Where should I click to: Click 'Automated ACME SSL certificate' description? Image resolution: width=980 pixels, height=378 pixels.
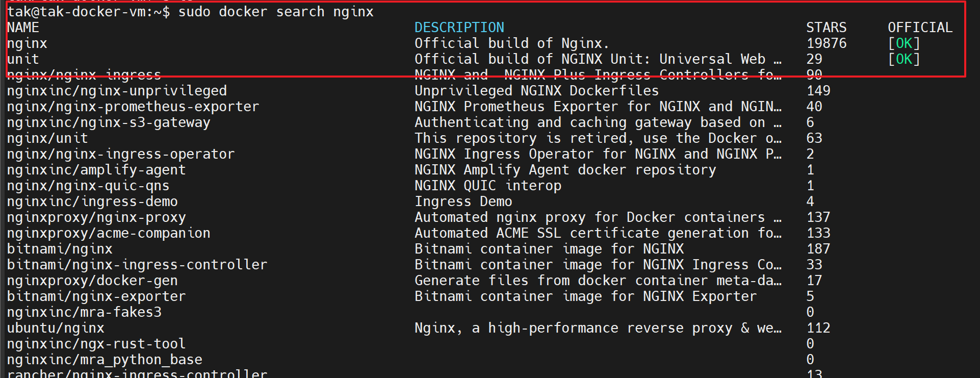[598, 233]
